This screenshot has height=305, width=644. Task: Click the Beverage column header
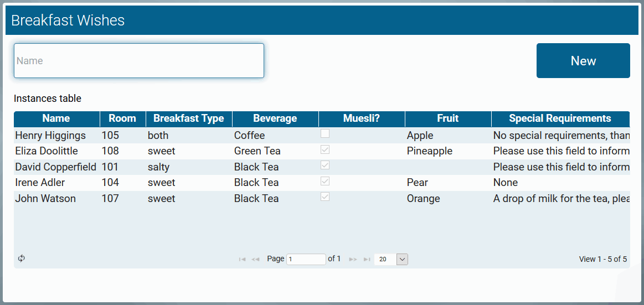(275, 118)
